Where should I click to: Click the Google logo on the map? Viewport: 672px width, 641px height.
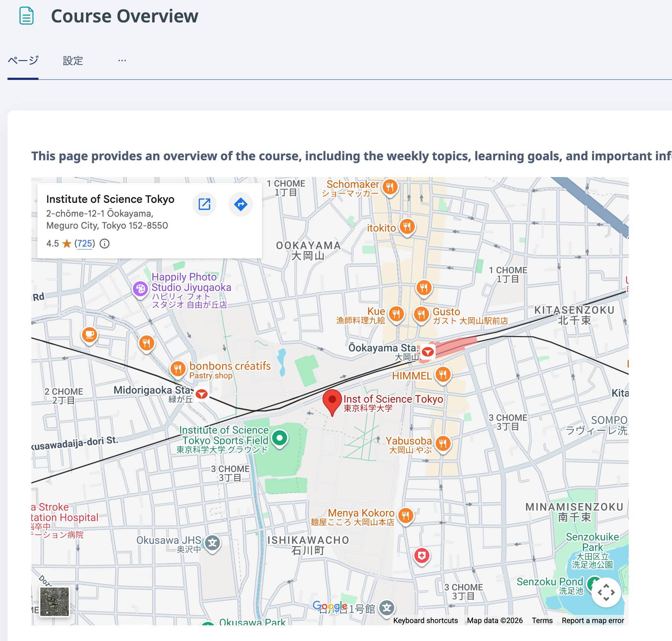(330, 606)
